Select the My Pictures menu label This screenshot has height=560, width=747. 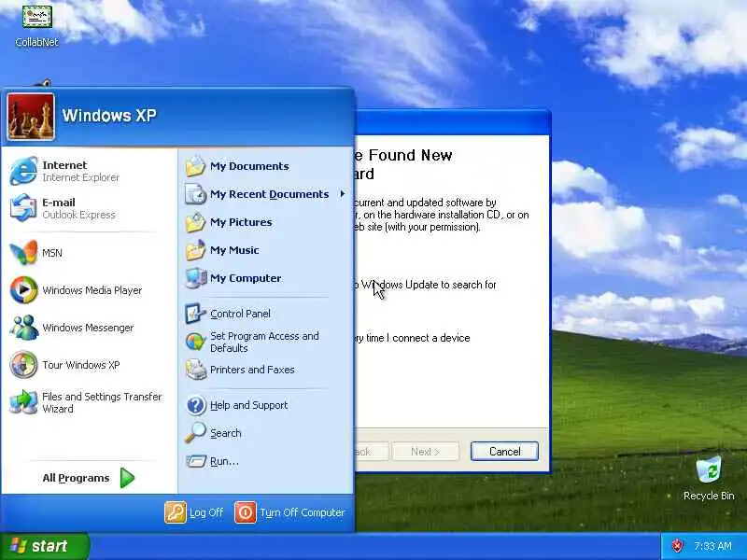(x=241, y=222)
